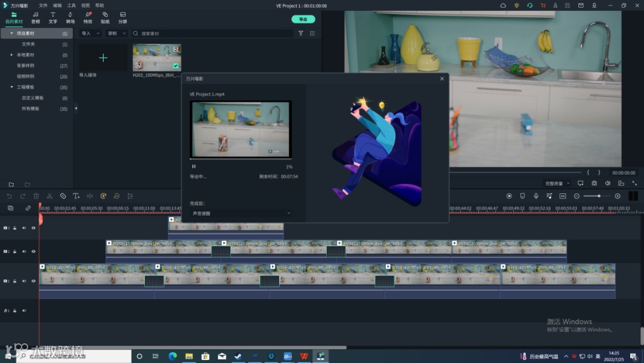The height and width of the screenshot is (363, 644).
Task: Click the filter funnel icon in media panel
Action: point(301,33)
